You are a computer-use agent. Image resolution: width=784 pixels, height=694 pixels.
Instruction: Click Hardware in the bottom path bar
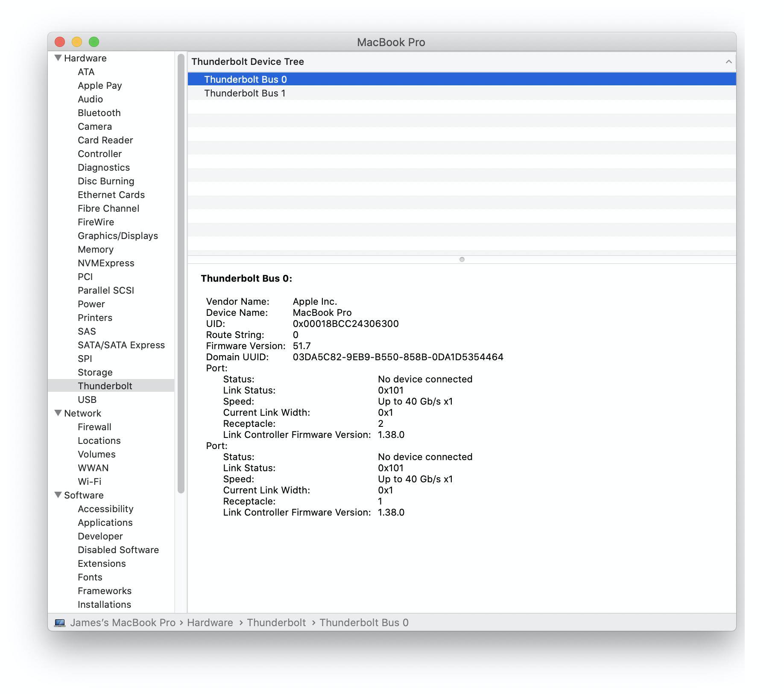point(210,623)
